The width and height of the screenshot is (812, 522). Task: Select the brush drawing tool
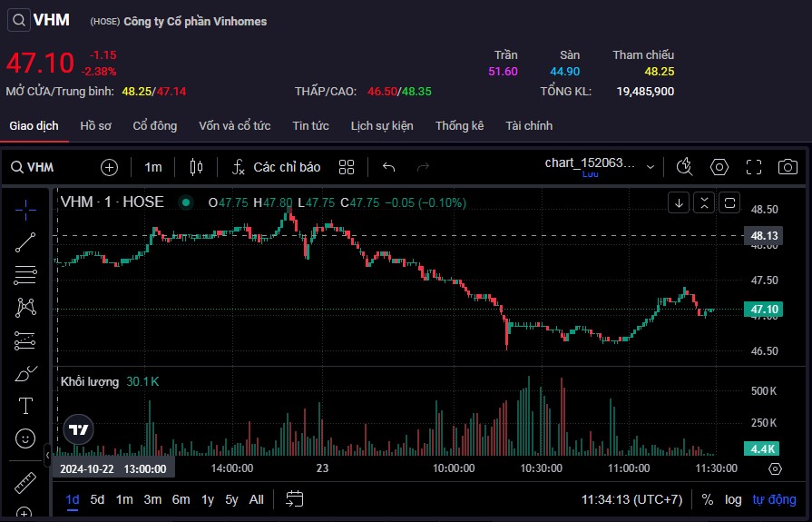(25, 373)
